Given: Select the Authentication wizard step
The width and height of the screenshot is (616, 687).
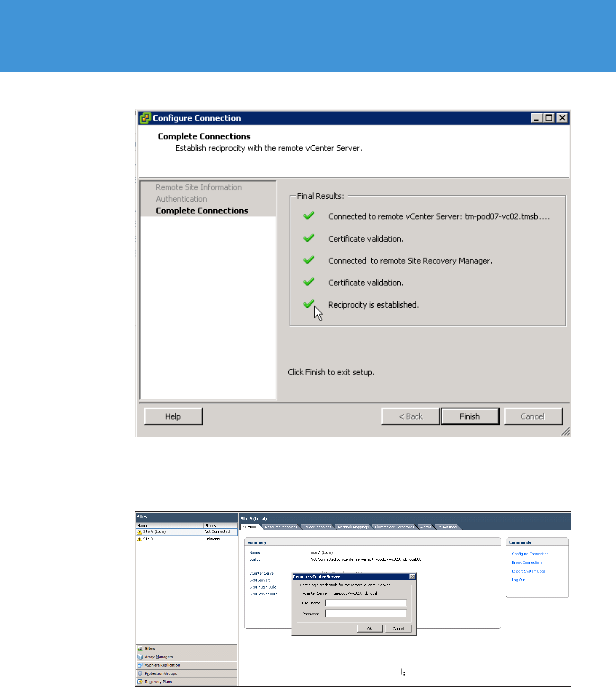Looking at the screenshot, I should click(x=181, y=199).
